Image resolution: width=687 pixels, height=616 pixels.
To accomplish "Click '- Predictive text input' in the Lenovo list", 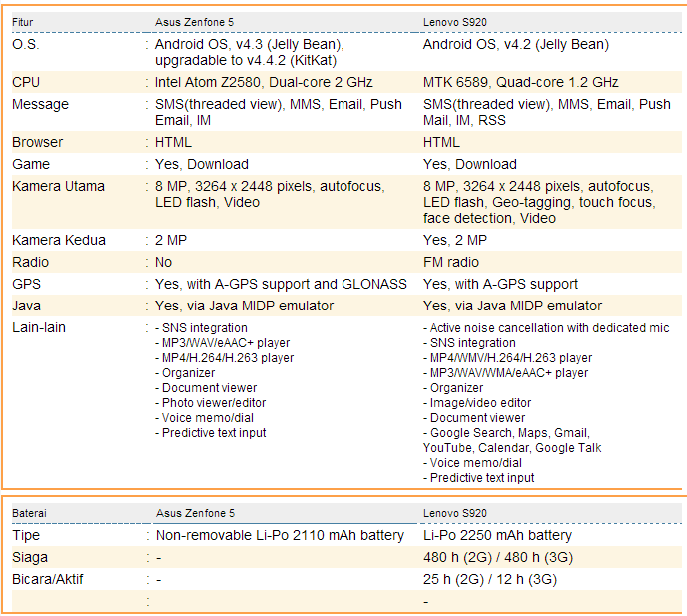I will tap(479, 478).
